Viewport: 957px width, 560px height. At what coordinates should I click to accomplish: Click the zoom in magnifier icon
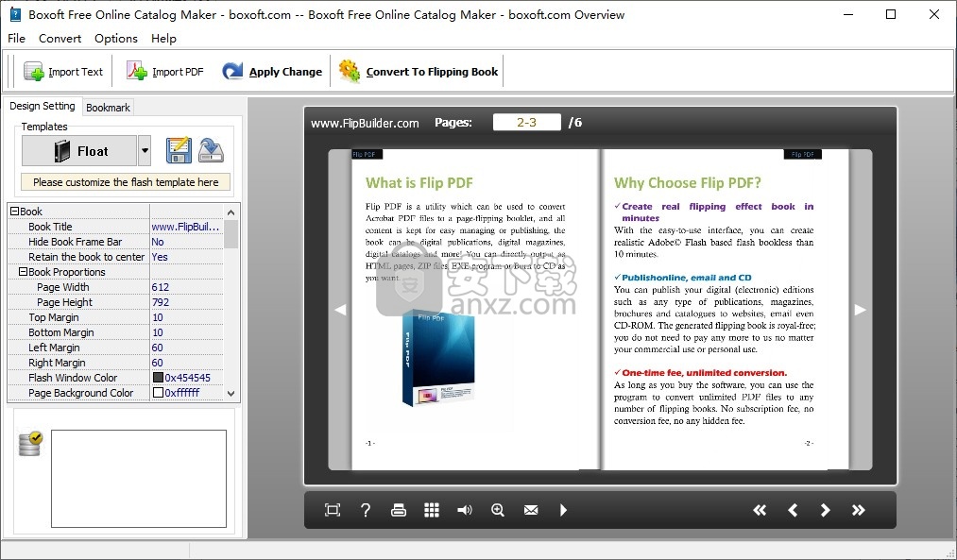[498, 510]
